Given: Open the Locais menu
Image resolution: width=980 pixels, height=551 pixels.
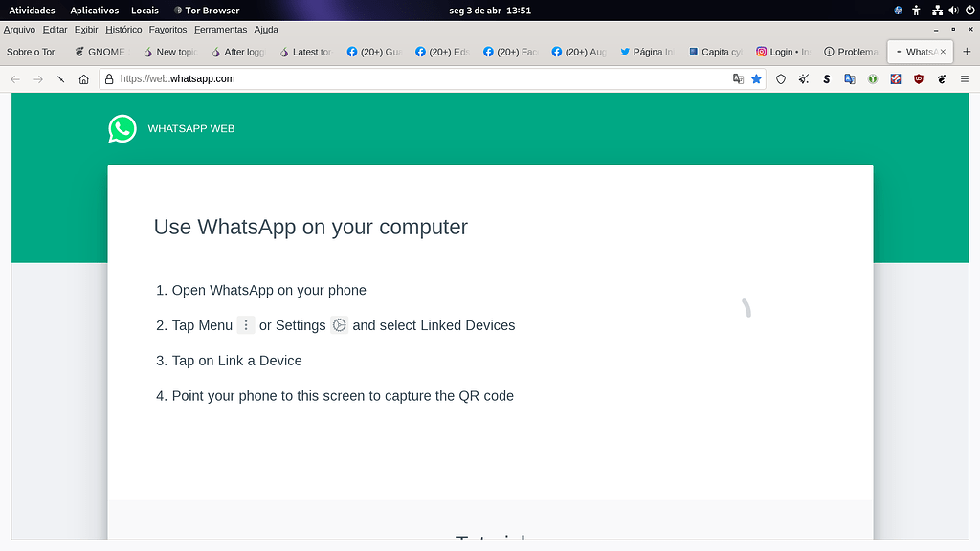Looking at the screenshot, I should coord(145,10).
